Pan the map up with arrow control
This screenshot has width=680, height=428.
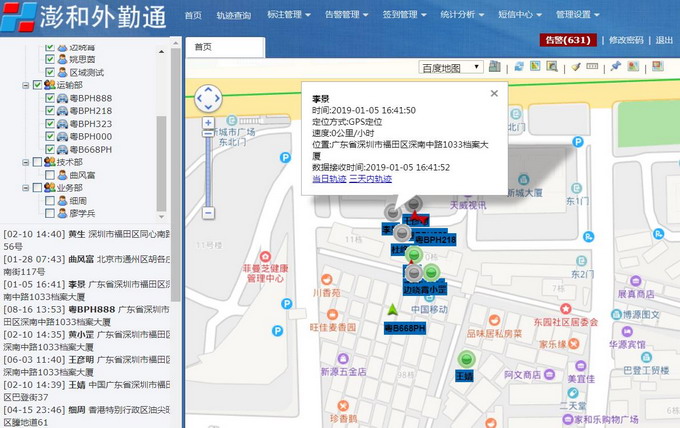point(208,90)
